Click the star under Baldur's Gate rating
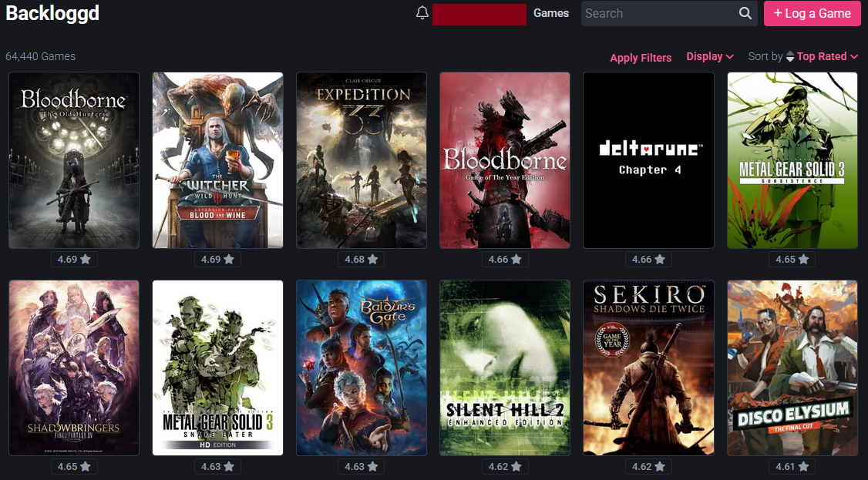Image resolution: width=868 pixels, height=480 pixels. click(372, 467)
